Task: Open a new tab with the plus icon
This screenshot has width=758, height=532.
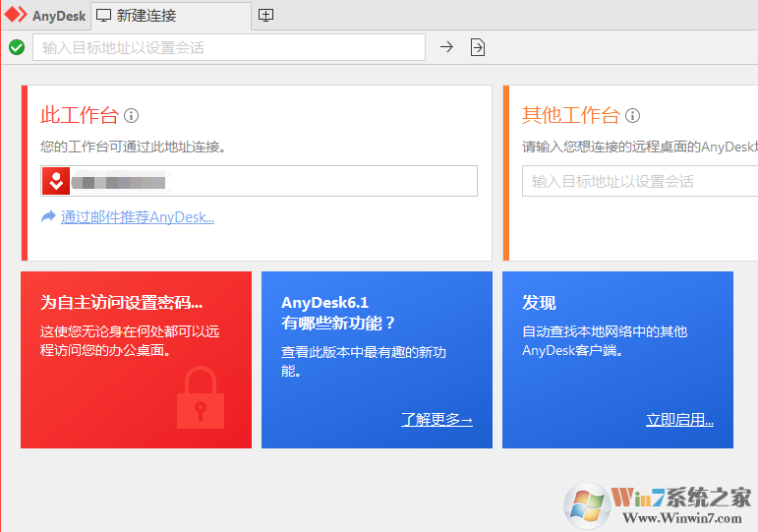Action: click(265, 15)
